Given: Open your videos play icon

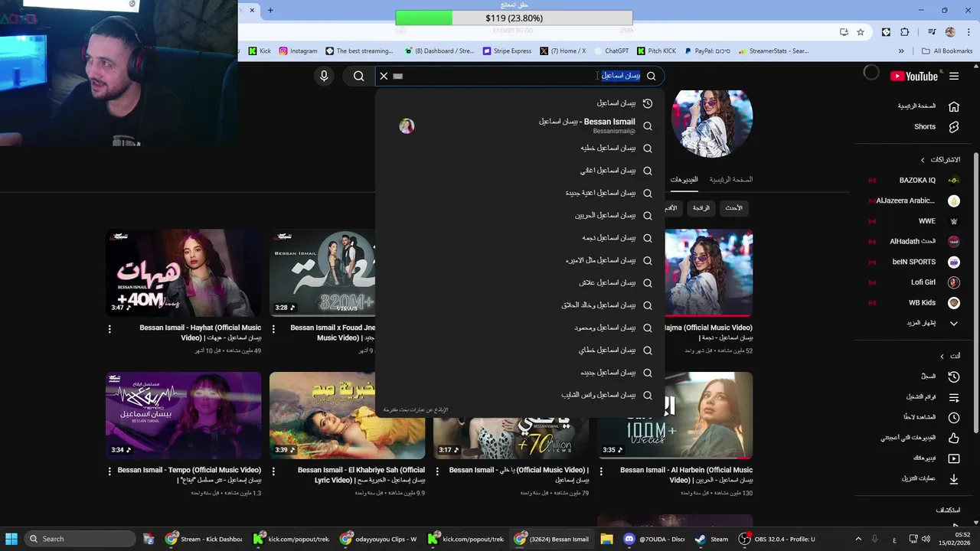Looking at the screenshot, I should (954, 458).
